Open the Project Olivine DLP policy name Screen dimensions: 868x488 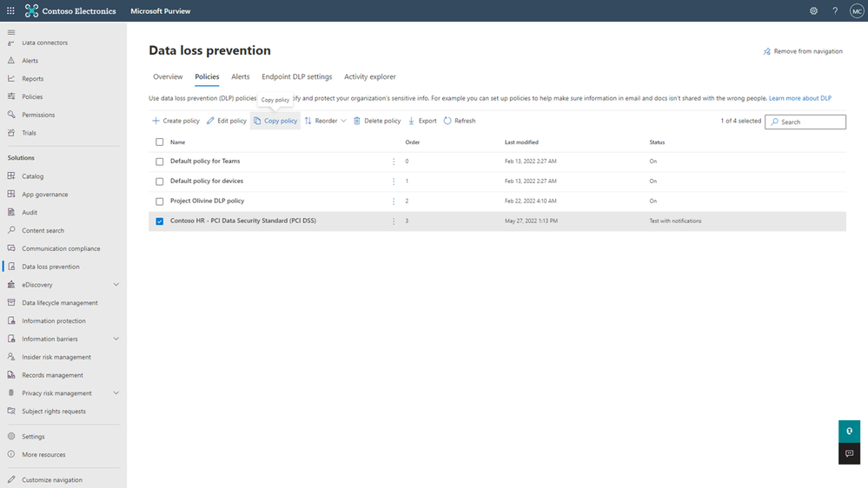pyautogui.click(x=207, y=201)
